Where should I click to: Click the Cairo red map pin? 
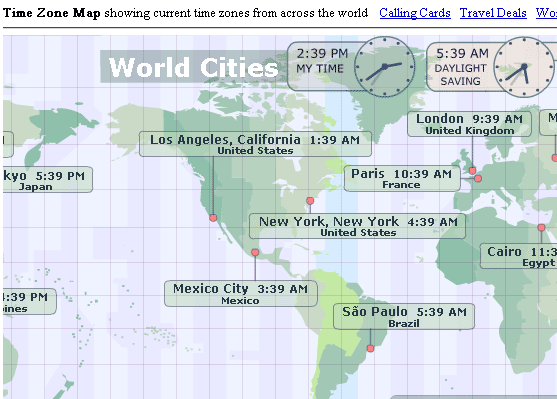[x=541, y=227]
